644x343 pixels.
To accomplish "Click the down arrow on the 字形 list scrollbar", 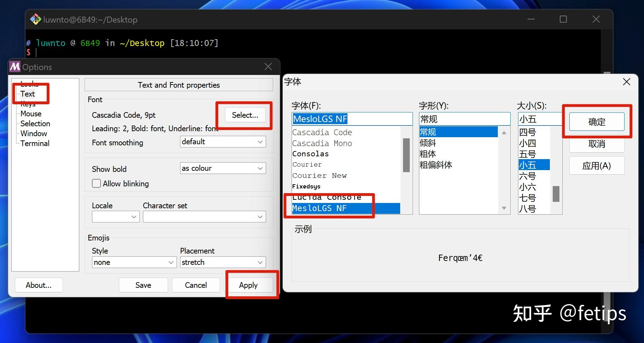I will pyautogui.click(x=504, y=209).
